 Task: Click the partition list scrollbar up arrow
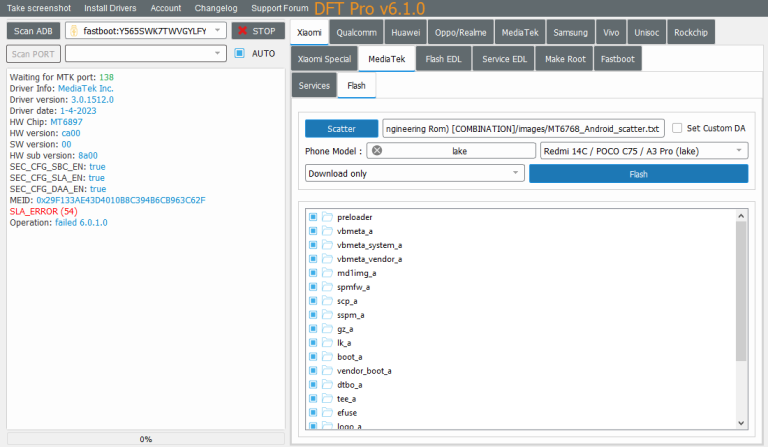(x=741, y=216)
